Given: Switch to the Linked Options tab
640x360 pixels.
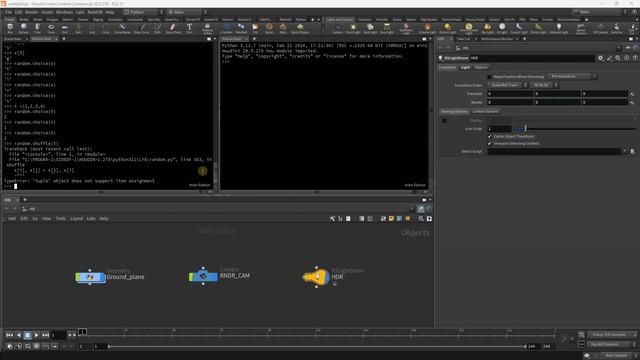Looking at the screenshot, I should [485, 111].
